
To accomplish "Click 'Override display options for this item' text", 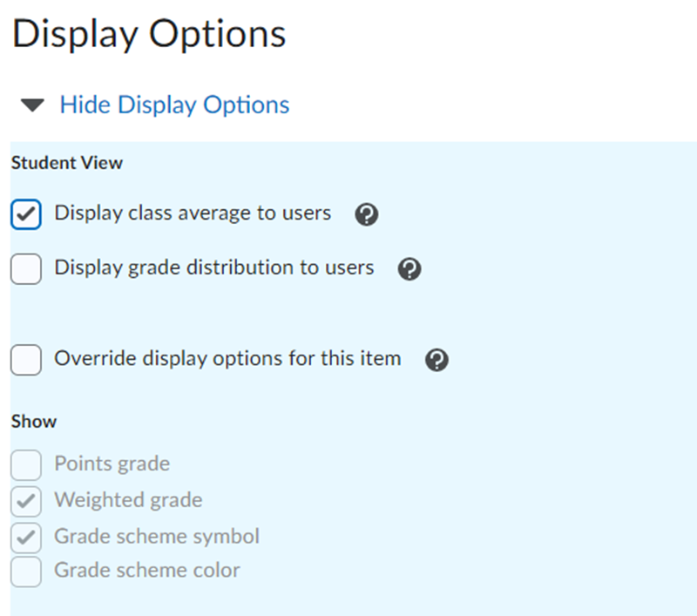I will 227,358.
